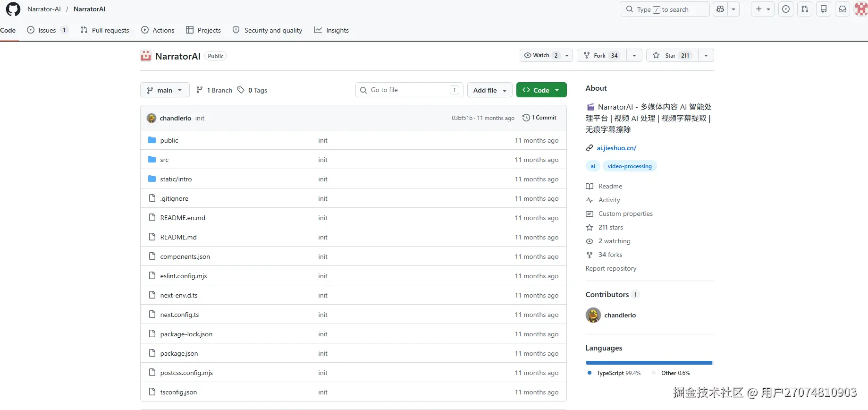Click chandlerlo avatar under Contributors
868x410 pixels.
pyautogui.click(x=593, y=315)
